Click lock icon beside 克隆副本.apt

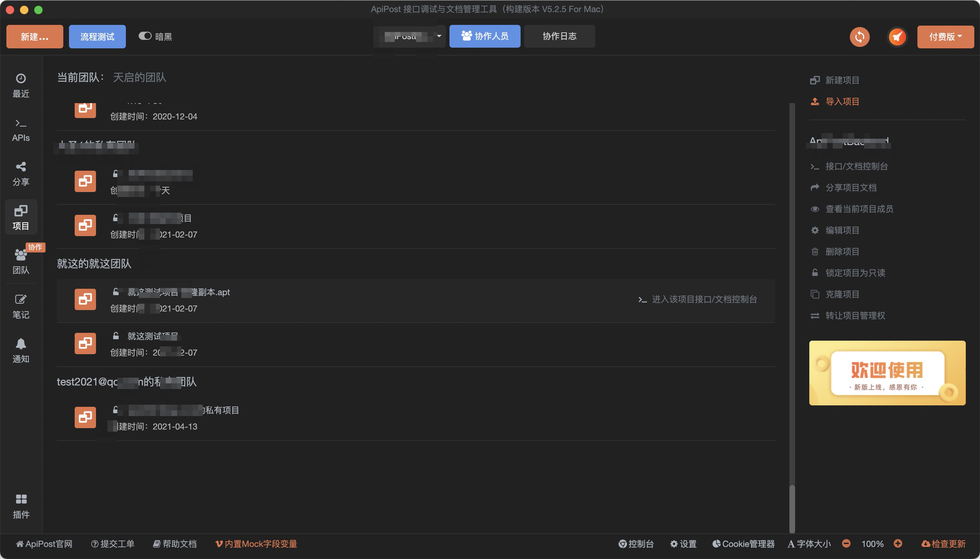(x=116, y=292)
